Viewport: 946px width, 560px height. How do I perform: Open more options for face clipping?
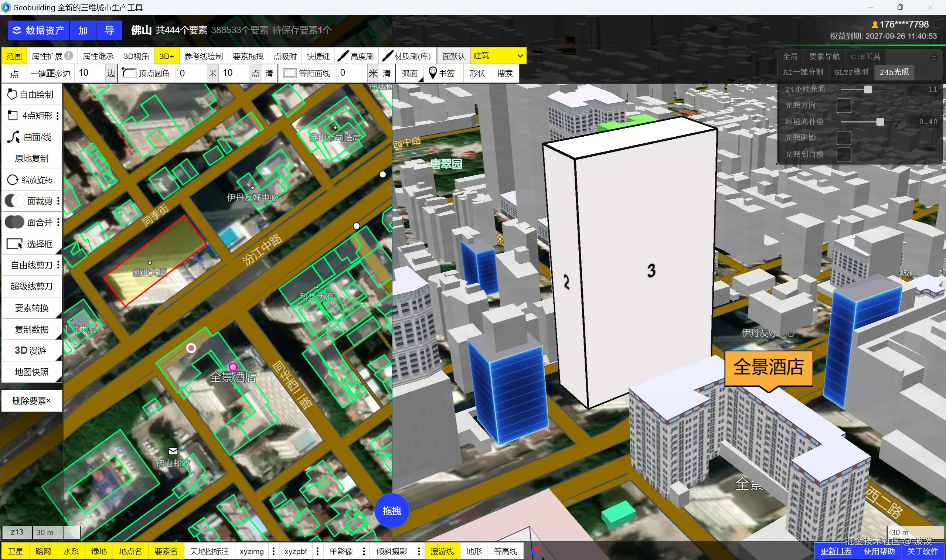pos(58,201)
